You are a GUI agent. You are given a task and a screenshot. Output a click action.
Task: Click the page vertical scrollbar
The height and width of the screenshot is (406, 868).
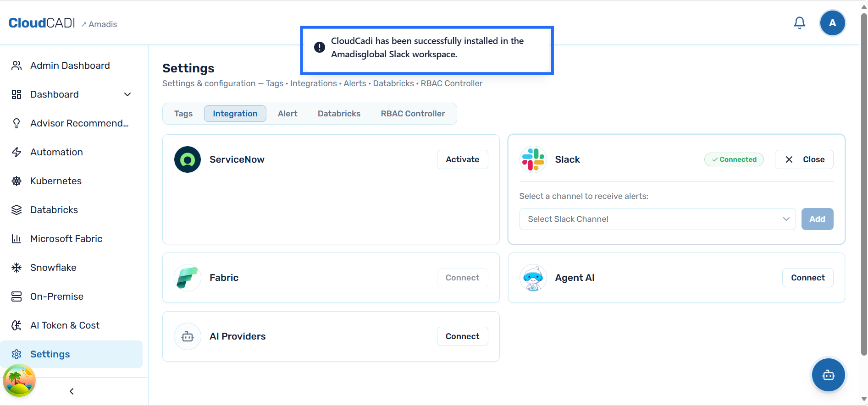click(864, 183)
